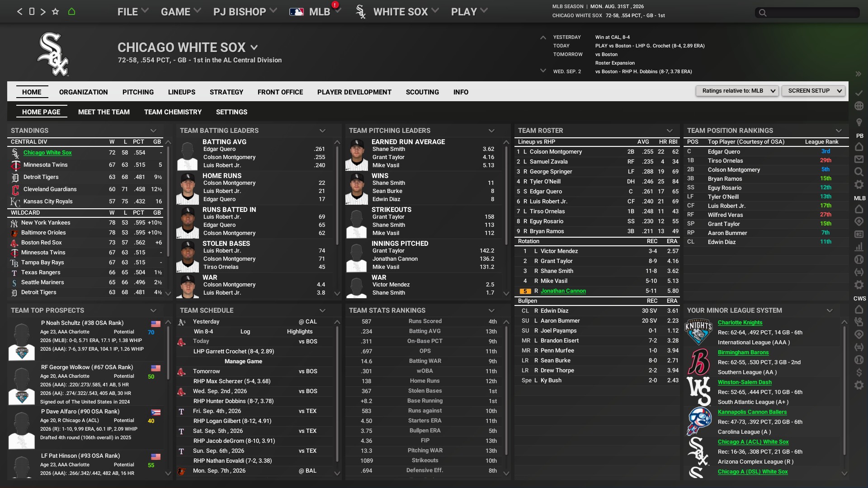This screenshot has width=868, height=488.
Task: Open the Charlotte Knights affiliate link
Action: click(x=740, y=323)
